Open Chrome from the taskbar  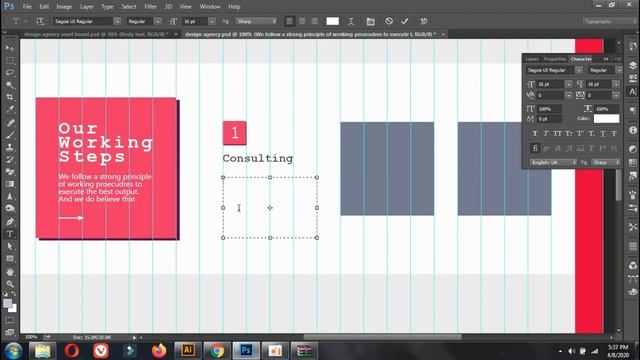click(x=217, y=351)
